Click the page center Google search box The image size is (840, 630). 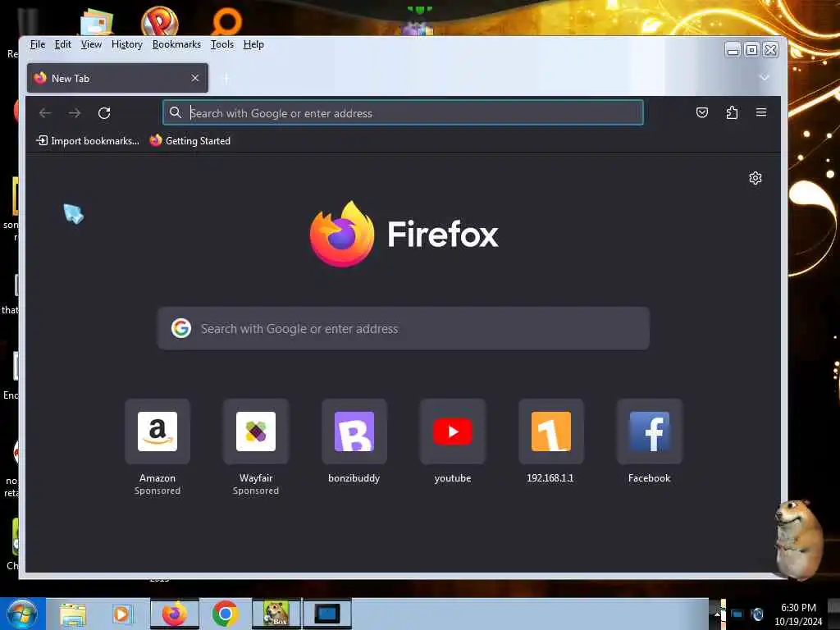tap(404, 328)
